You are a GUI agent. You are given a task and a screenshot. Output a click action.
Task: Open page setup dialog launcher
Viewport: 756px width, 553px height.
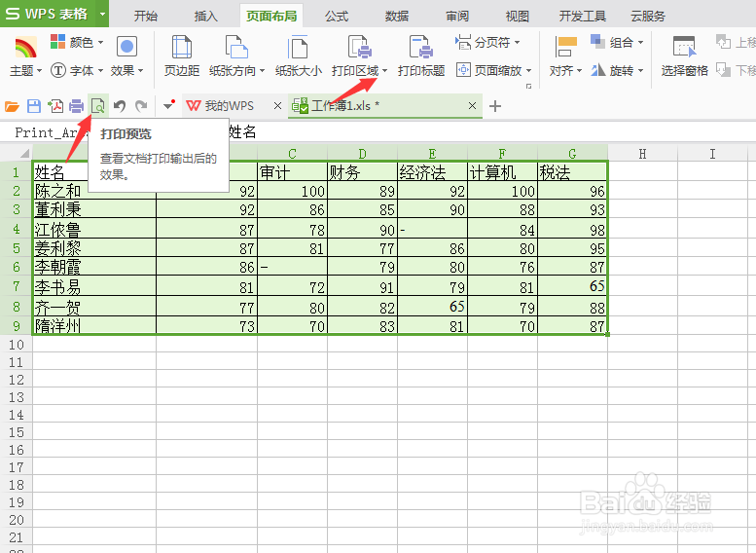(528, 86)
